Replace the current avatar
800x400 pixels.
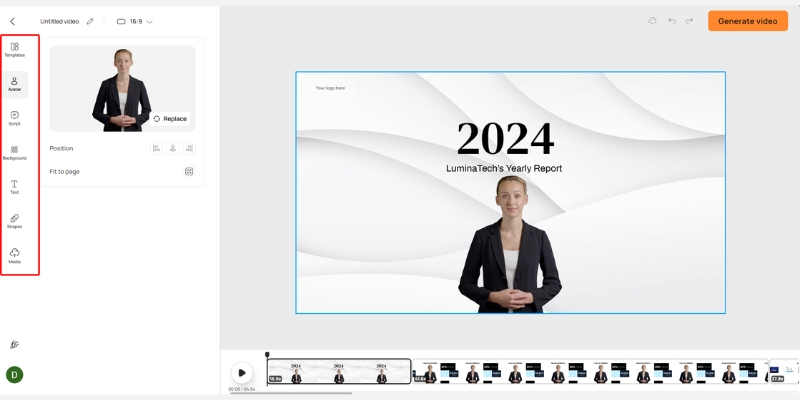(x=170, y=119)
